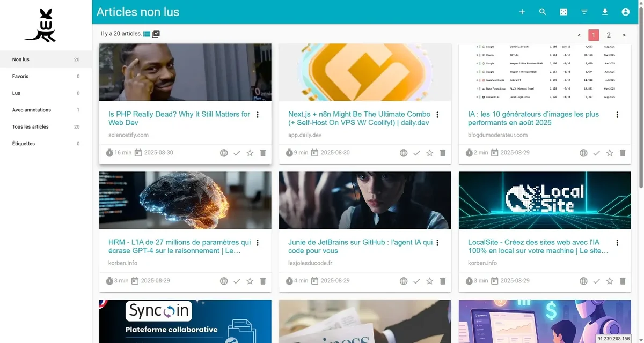Click the export download icon in header
This screenshot has height=343, width=644.
605,12
